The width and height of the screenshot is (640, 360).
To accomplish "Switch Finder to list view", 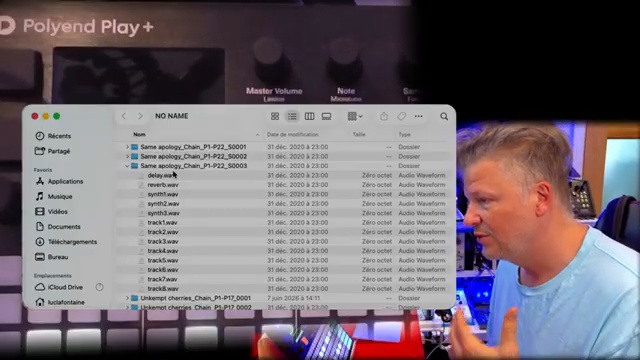I will [292, 116].
